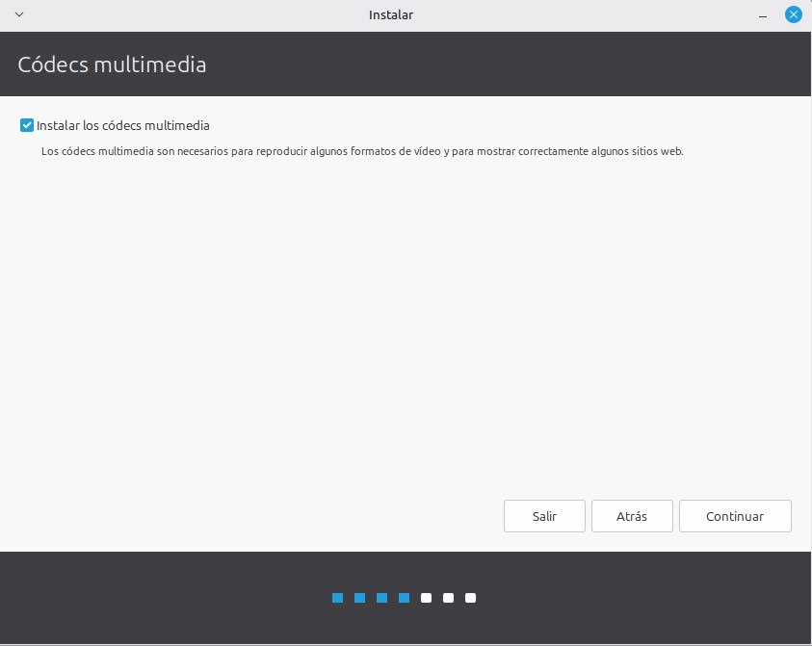Close the Instalar window
Screen dimensions: 812x646
793,14
